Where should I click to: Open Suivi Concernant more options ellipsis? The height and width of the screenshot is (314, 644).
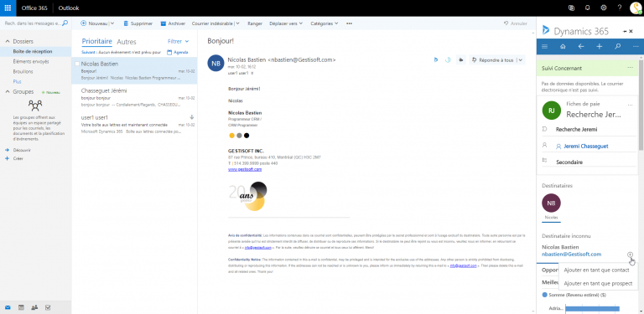tap(630, 68)
